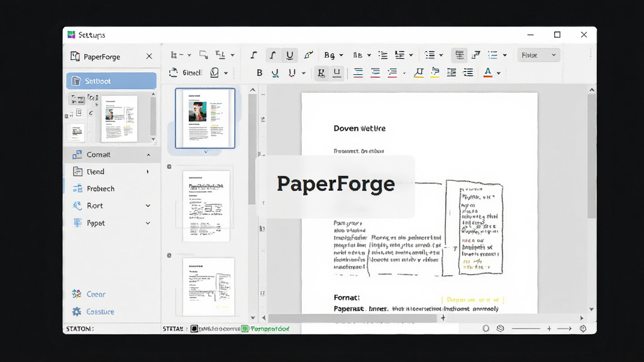Expand the chevron below the first page thumbnail
644x362 pixels.
[206, 152]
